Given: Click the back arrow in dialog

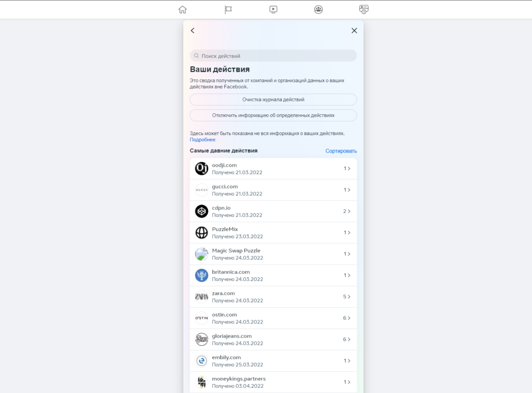Looking at the screenshot, I should click(x=193, y=31).
